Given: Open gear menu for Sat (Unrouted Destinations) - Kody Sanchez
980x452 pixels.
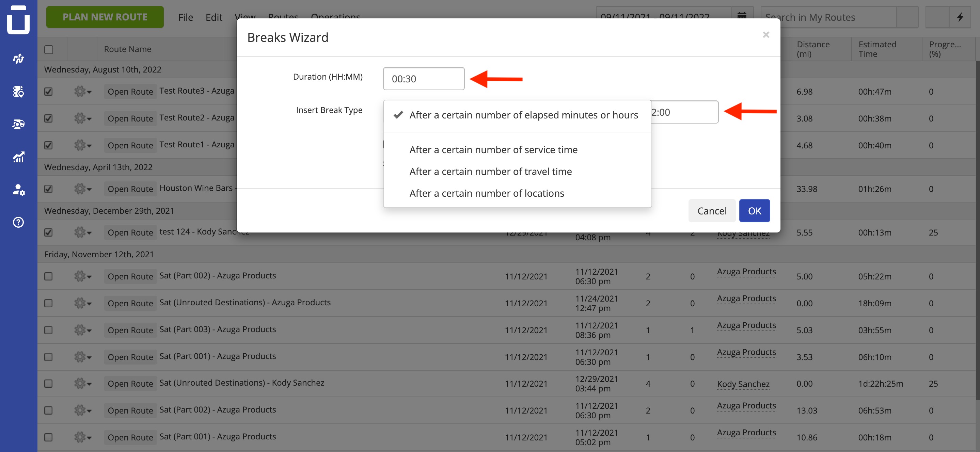Looking at the screenshot, I should tap(82, 384).
